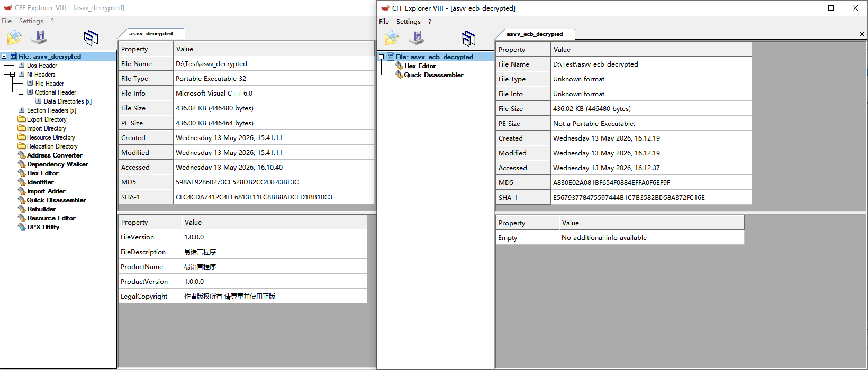Open Relocation Directory folder

[52, 146]
